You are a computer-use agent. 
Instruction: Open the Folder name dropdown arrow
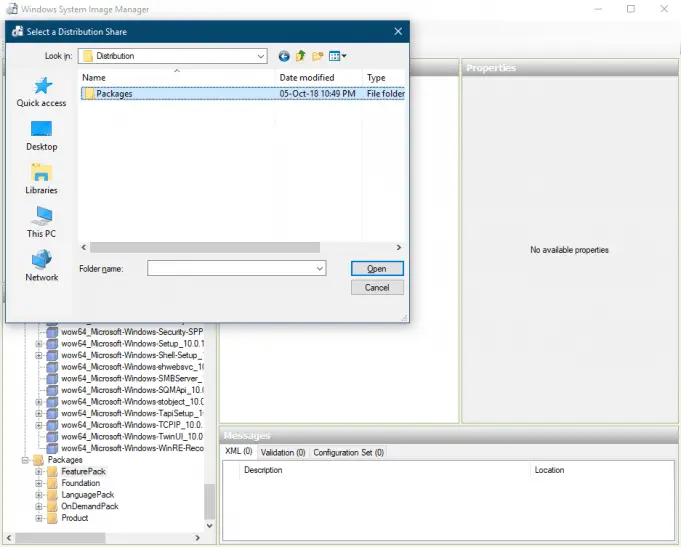click(320, 268)
